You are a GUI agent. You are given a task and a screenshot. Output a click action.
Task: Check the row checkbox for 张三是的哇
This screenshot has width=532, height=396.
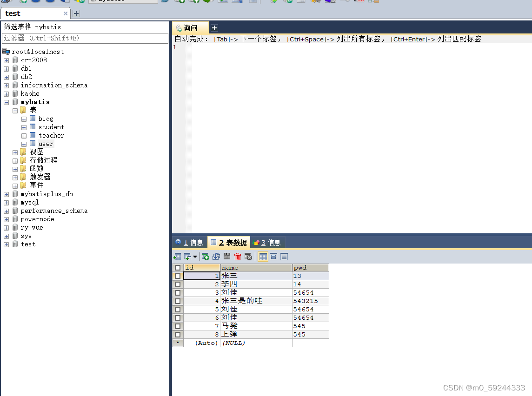click(x=178, y=301)
